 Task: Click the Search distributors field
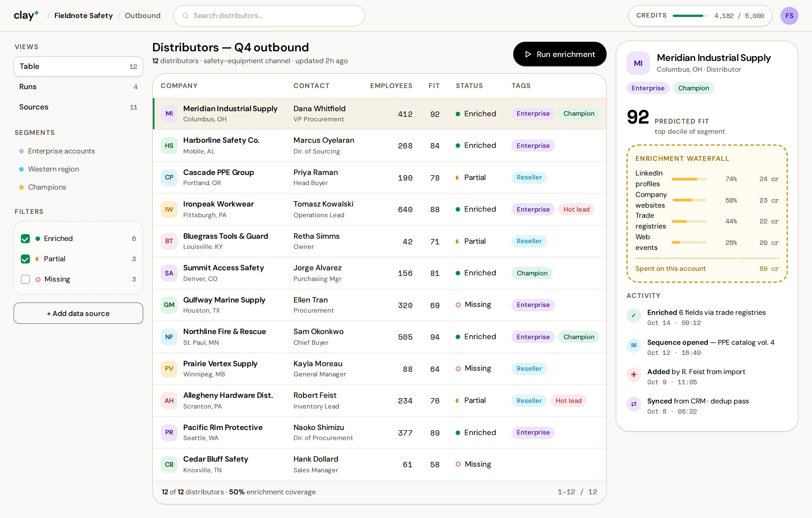click(x=269, y=16)
